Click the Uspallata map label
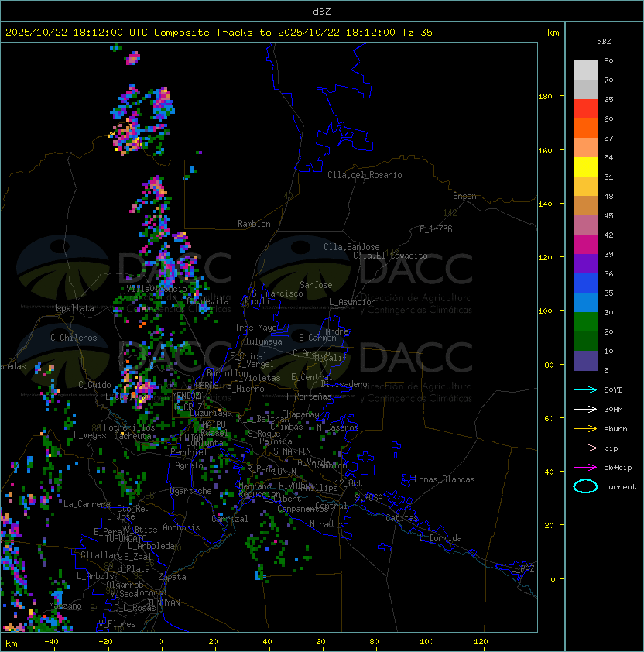The width and height of the screenshot is (644, 652). click(x=73, y=308)
